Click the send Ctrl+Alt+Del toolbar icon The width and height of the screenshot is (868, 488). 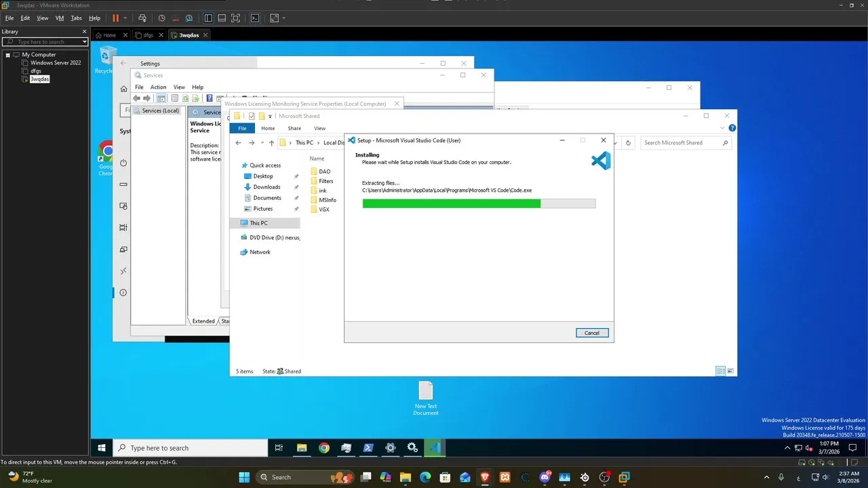(x=142, y=18)
